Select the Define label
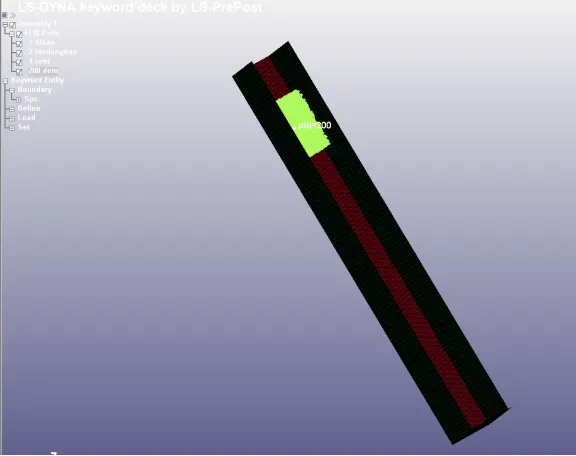 (x=29, y=108)
